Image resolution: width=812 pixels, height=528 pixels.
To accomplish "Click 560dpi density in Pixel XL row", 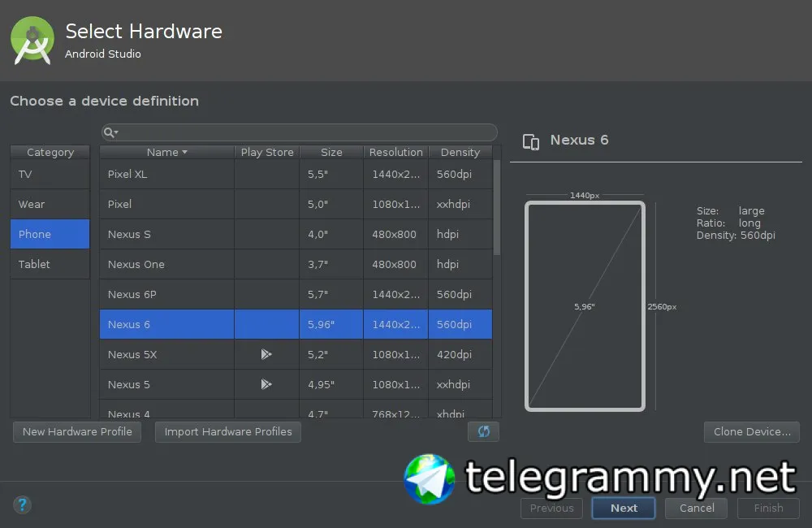I will [x=460, y=174].
